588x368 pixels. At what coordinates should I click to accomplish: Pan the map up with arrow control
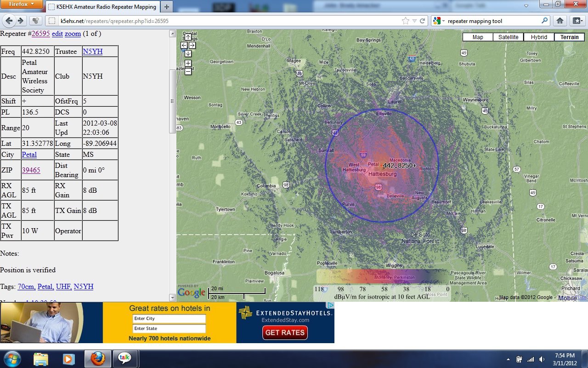pyautogui.click(x=188, y=37)
